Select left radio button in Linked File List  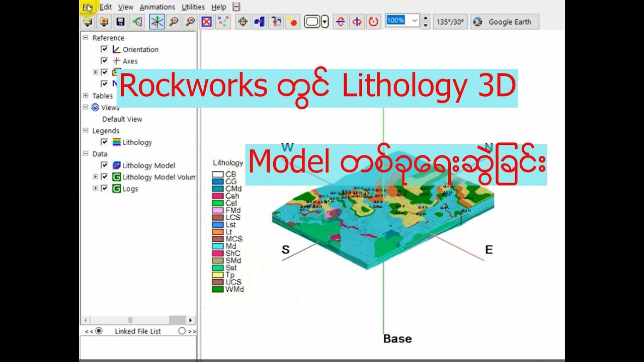[x=99, y=331]
